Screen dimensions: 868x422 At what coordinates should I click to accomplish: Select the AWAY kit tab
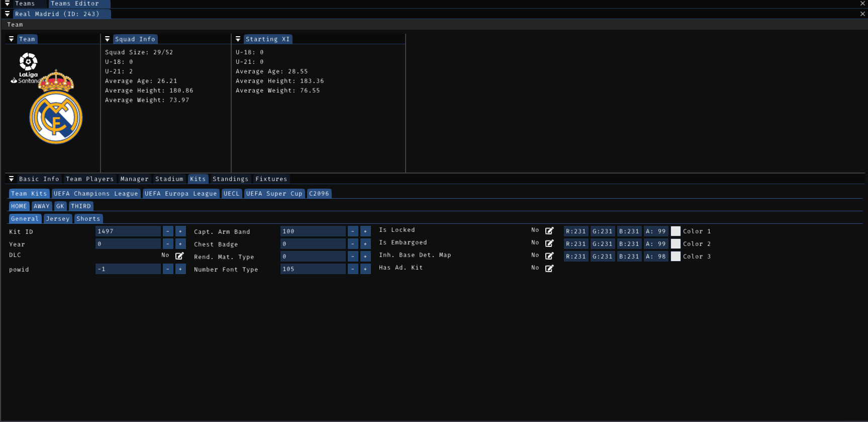click(42, 206)
